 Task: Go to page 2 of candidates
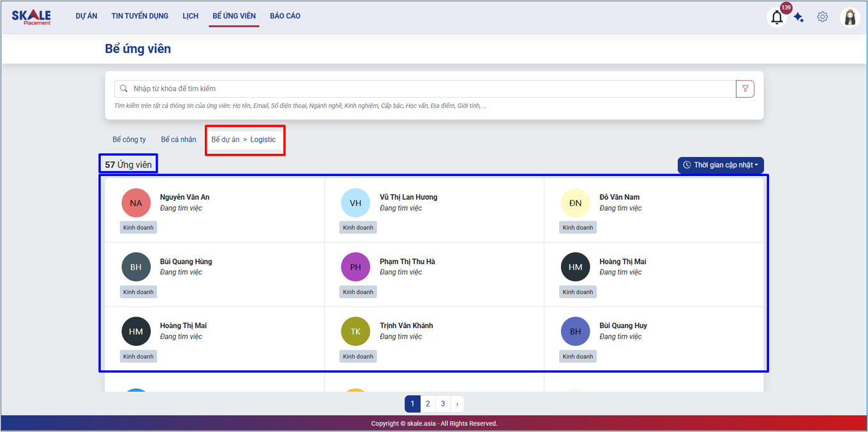428,404
